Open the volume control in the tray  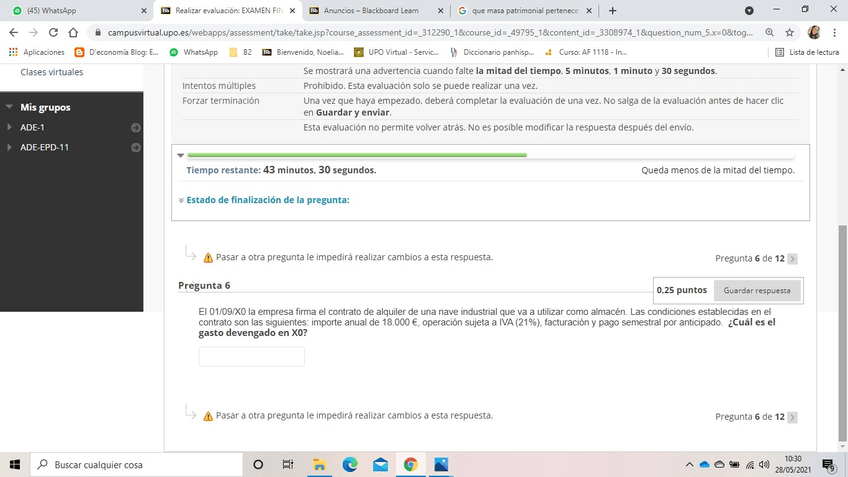[x=764, y=465]
